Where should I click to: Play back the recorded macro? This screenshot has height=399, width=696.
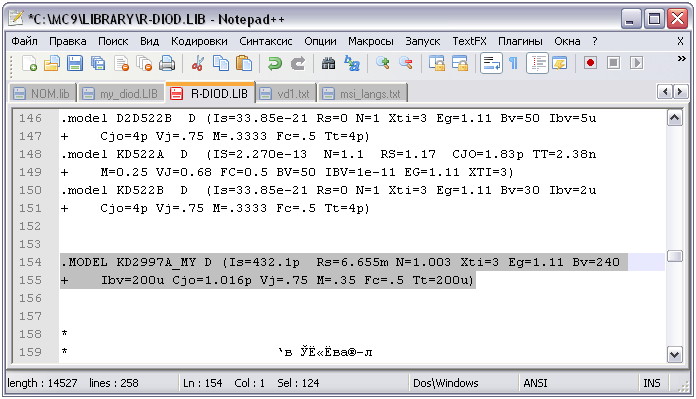(x=637, y=63)
